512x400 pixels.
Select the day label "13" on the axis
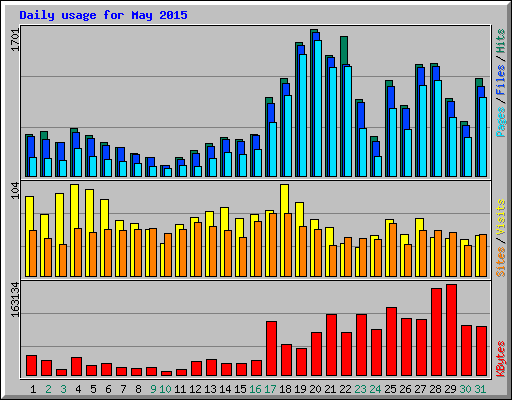(x=210, y=389)
